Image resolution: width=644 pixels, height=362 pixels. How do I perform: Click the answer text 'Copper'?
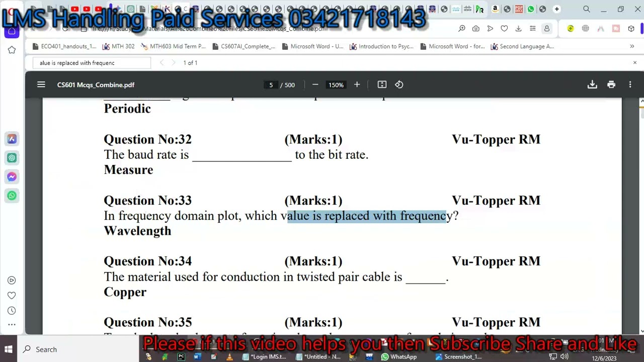[x=125, y=292]
